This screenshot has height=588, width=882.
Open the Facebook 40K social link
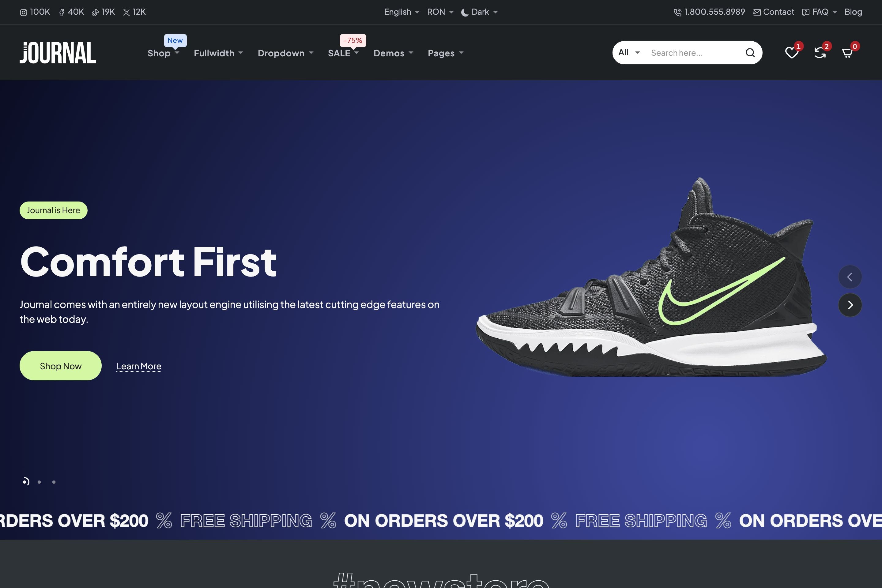click(x=71, y=12)
